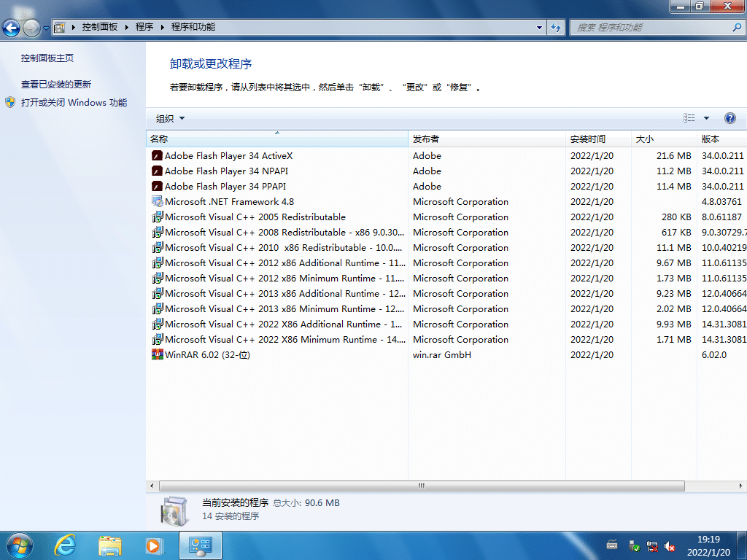Select Microsoft Visual C++ 2005 Redistributable name

pos(255,217)
